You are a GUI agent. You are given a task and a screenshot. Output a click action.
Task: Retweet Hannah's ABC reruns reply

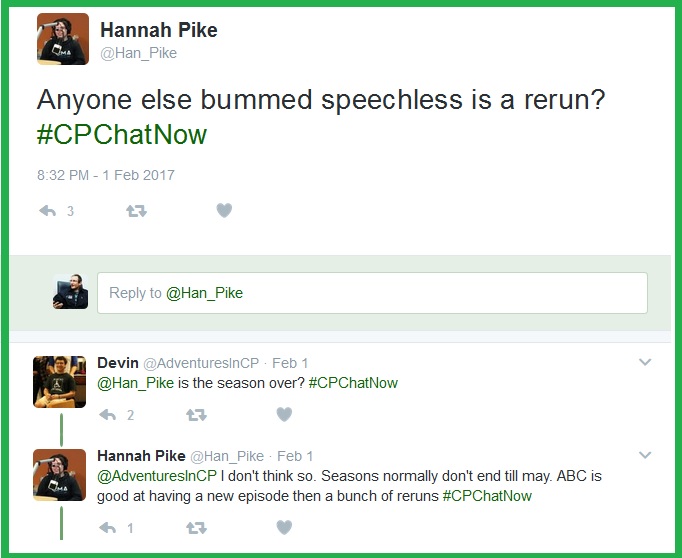(196, 527)
